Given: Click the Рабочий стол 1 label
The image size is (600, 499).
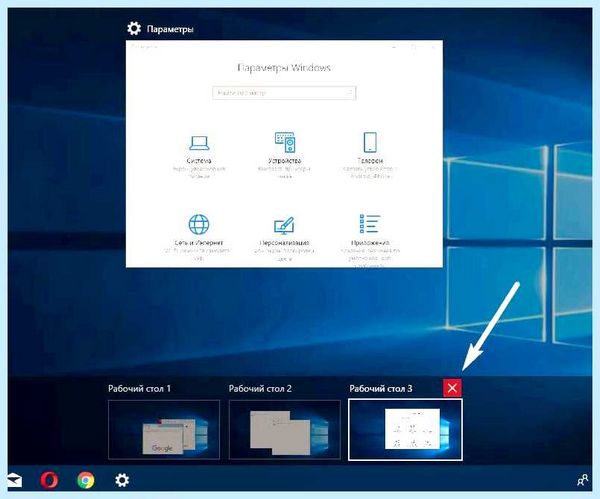Looking at the screenshot, I should (x=139, y=389).
